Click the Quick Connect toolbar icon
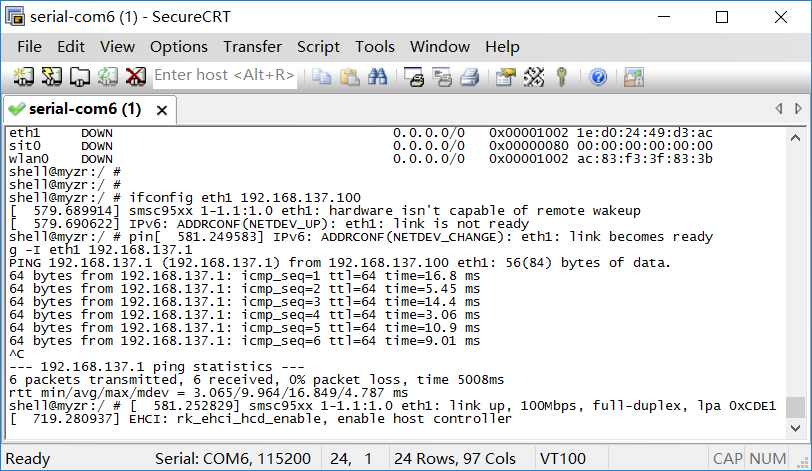Screen dimensions: 812x471 (52, 77)
